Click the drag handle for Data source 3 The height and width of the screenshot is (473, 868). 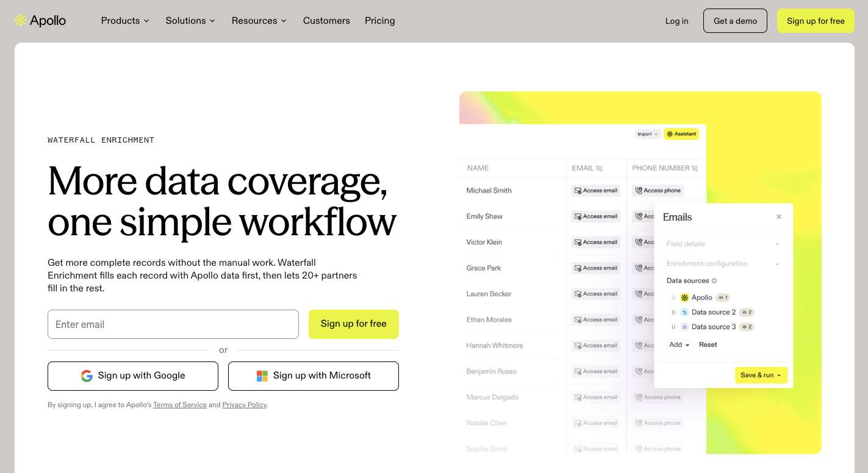pos(673,327)
